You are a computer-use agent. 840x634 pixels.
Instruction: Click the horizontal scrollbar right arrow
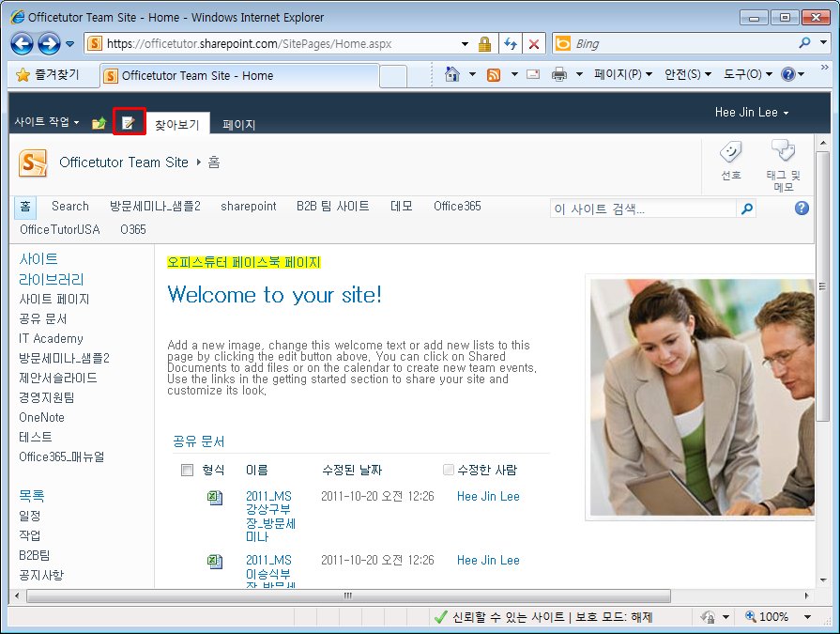click(x=807, y=595)
